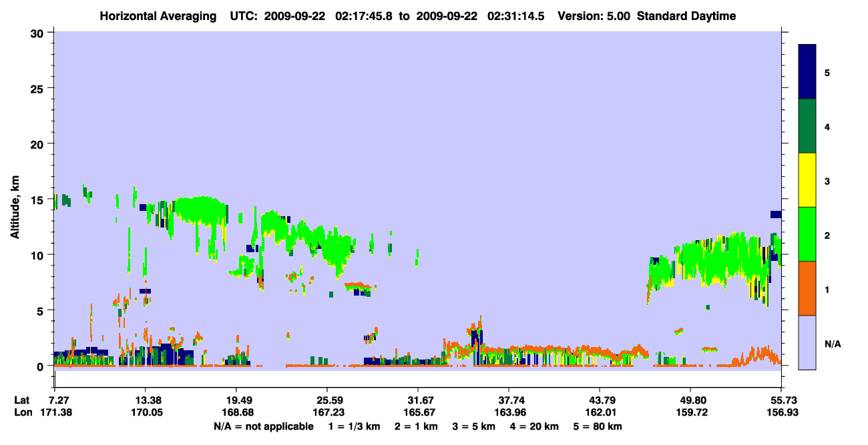This screenshot has height=445, width=868.
Task: Click the 'N/A = not applicable' legend text
Action: 263,426
